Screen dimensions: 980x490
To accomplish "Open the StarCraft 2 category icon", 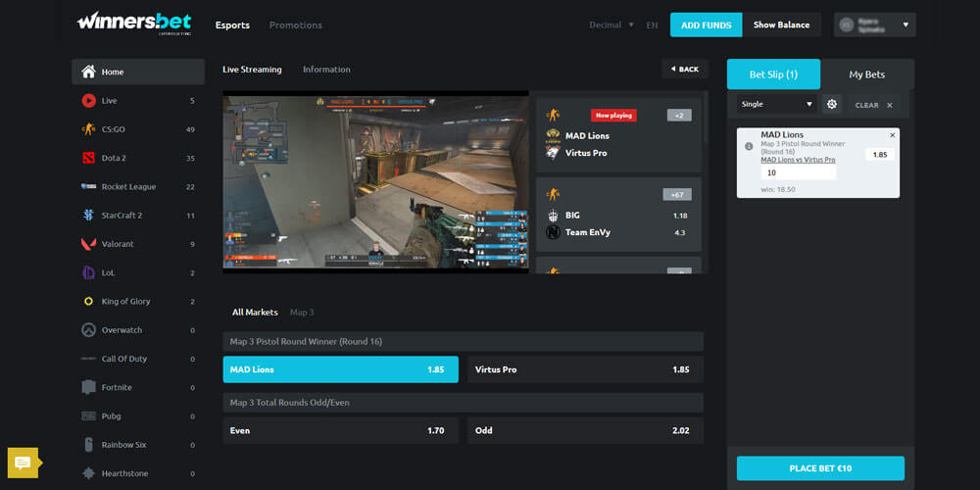I will (x=88, y=216).
